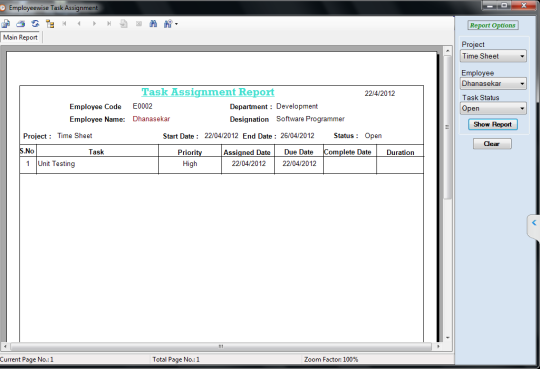Click the Close Current View icon
Viewport: 540px width, 369px height.
139,24
